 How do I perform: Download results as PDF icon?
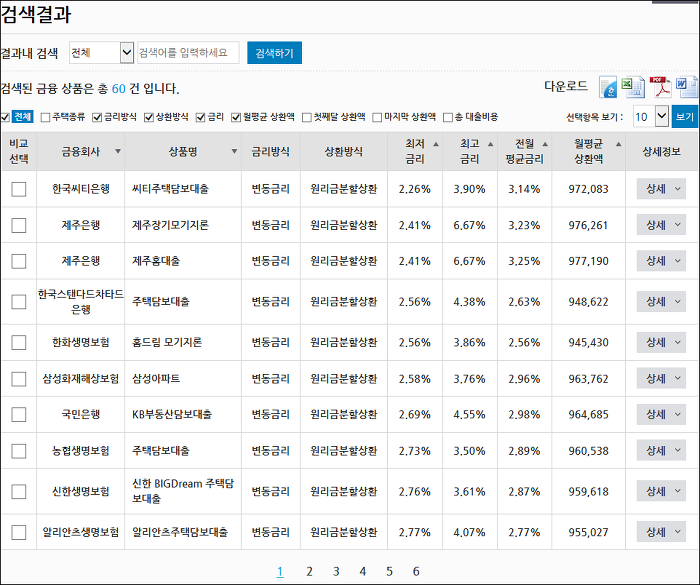(x=660, y=87)
